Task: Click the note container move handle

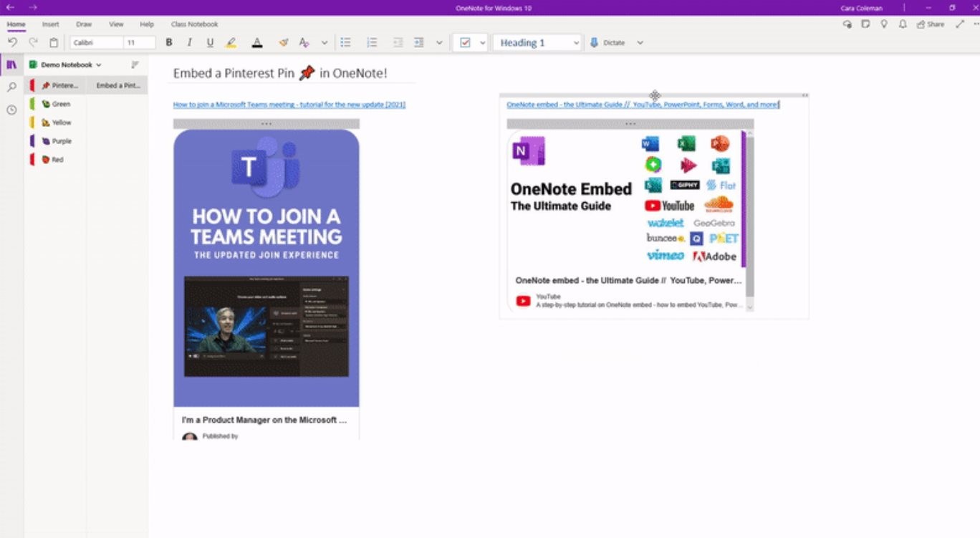Action: (x=655, y=95)
